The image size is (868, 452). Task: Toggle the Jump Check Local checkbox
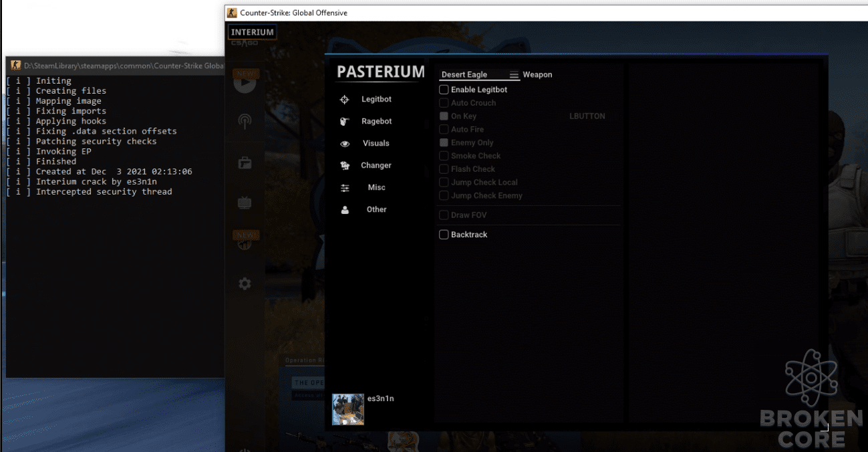(x=444, y=183)
